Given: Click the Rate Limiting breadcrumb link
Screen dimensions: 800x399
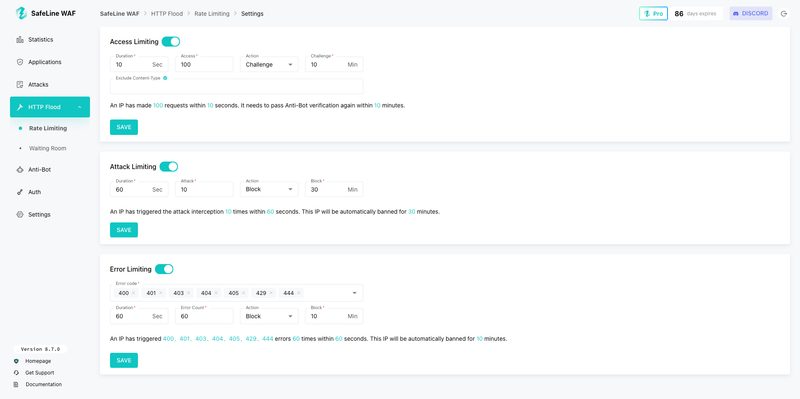Looking at the screenshot, I should pos(212,14).
